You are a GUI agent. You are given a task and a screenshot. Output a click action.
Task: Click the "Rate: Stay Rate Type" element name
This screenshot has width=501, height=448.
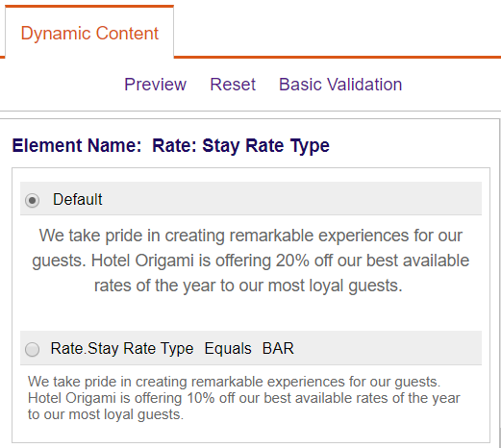coord(240,146)
